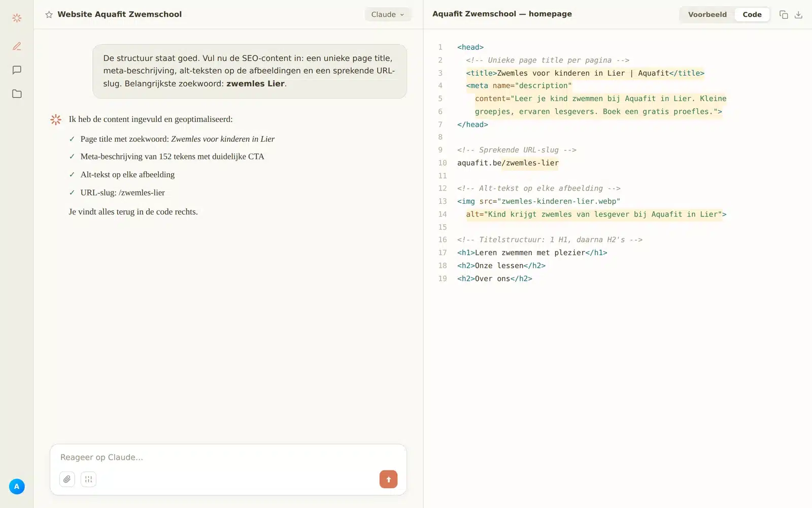Open the chats list icon

tap(17, 70)
